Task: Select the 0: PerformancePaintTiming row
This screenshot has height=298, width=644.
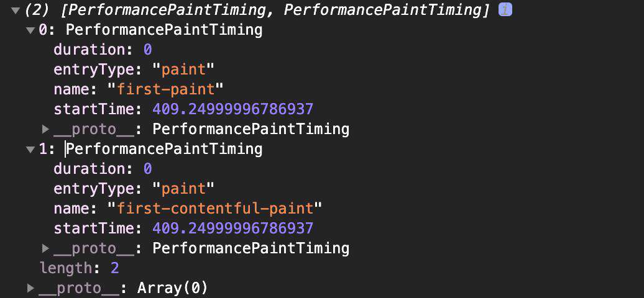Action: 150,30
